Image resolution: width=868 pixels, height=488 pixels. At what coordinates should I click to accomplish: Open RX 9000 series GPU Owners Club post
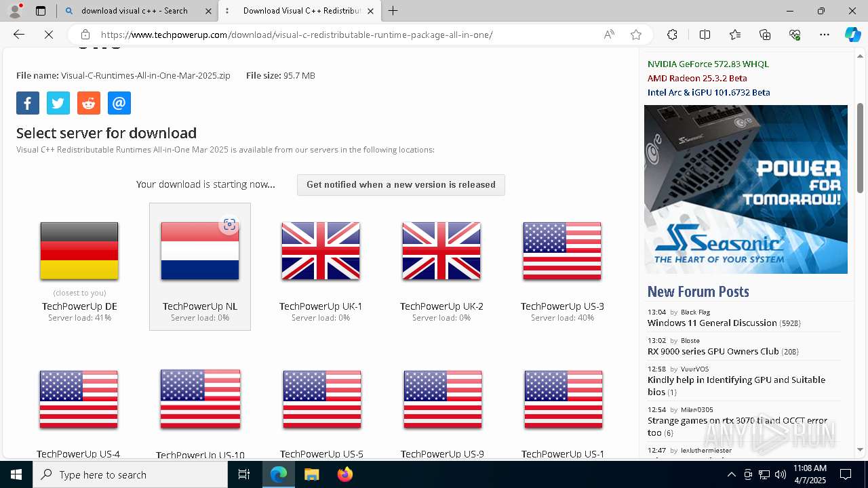713,352
